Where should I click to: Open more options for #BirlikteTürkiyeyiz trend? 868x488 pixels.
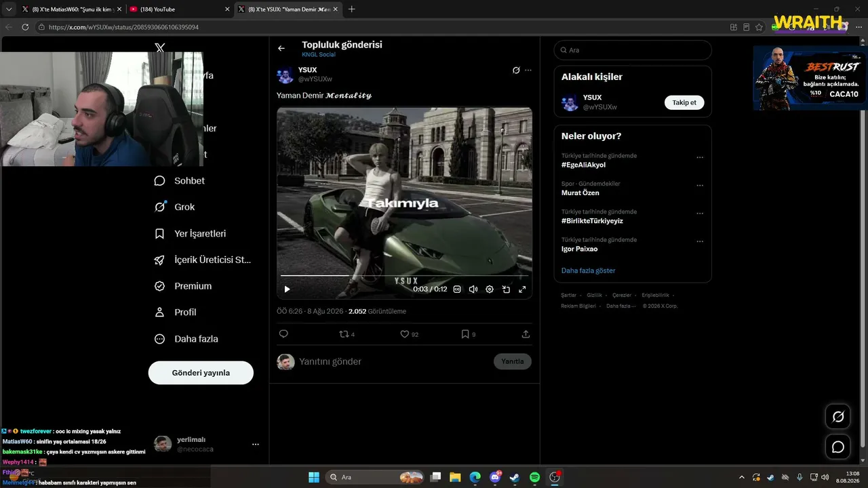[x=700, y=213]
